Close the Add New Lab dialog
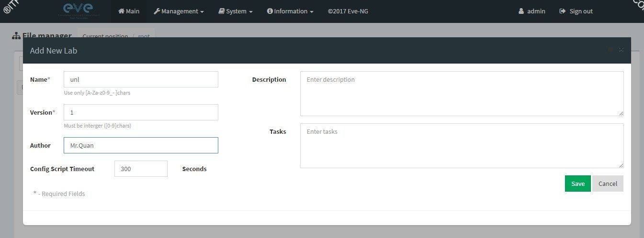644x238 pixels. (x=621, y=50)
